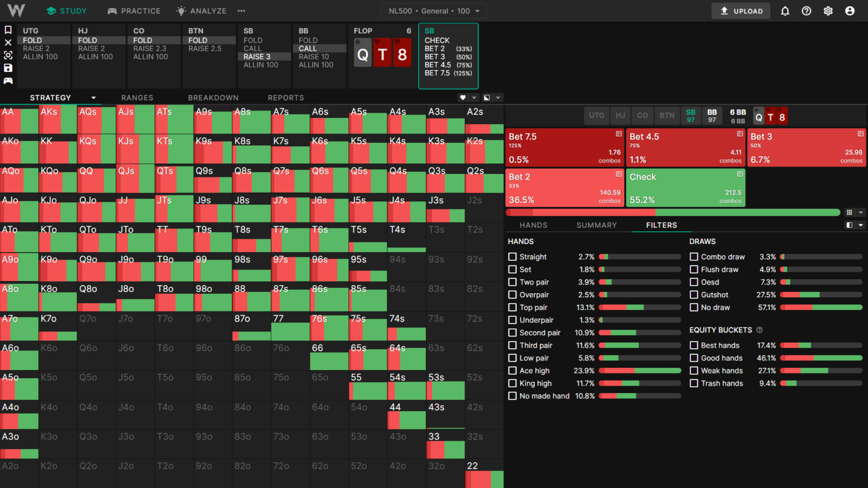This screenshot has width=868, height=488.
Task: Click the screenshot capture icon
Action: click(x=8, y=55)
